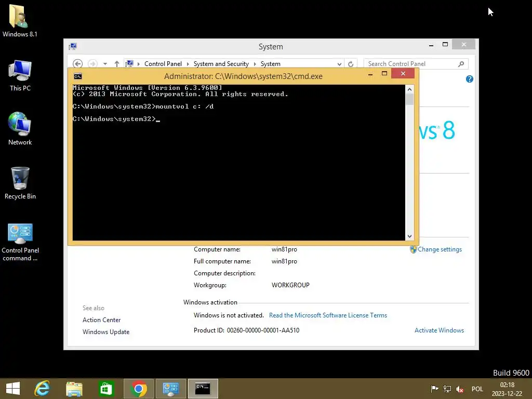Select System breadcrumb segment
This screenshot has height=399, width=532.
[270, 64]
